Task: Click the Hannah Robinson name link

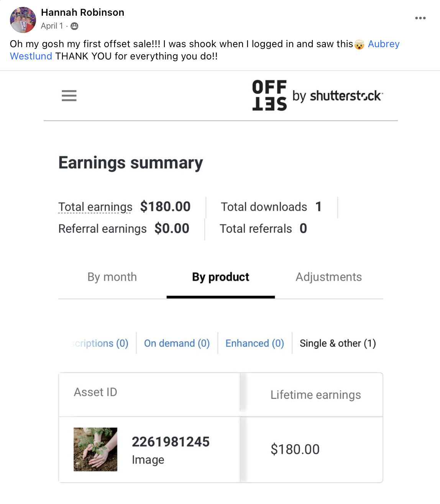Action: (x=82, y=13)
